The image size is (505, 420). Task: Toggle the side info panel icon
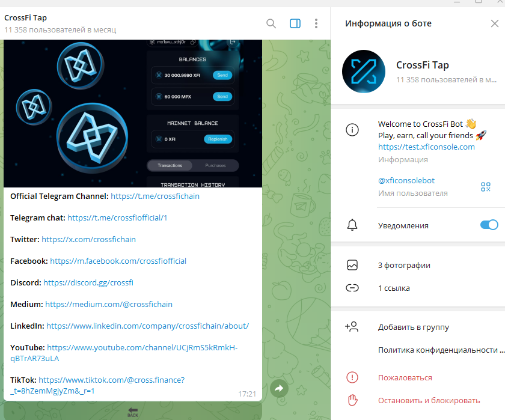tap(295, 23)
